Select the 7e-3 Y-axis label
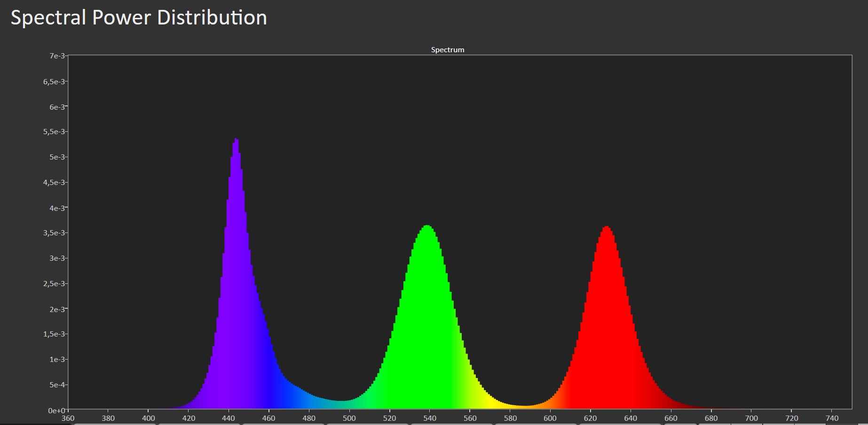Image resolution: width=868 pixels, height=425 pixels. 57,56
